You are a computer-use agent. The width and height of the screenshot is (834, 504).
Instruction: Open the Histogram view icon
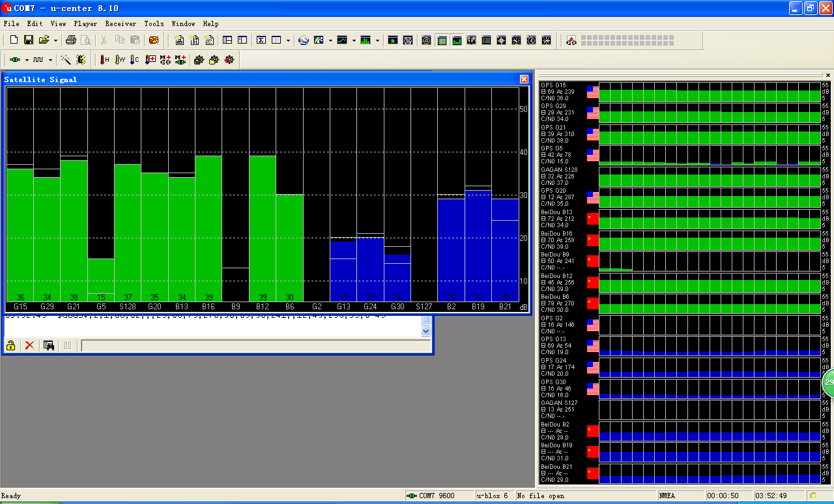tap(366, 40)
